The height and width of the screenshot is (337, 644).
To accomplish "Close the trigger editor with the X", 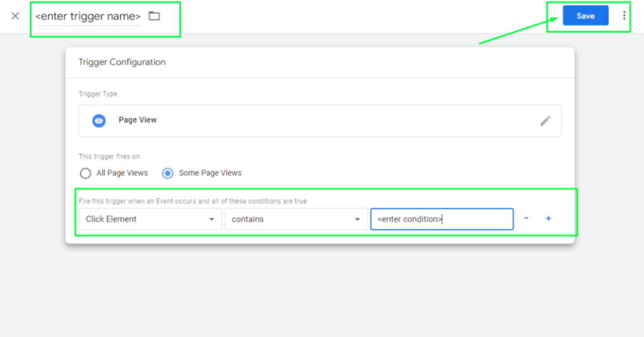I will coord(15,16).
